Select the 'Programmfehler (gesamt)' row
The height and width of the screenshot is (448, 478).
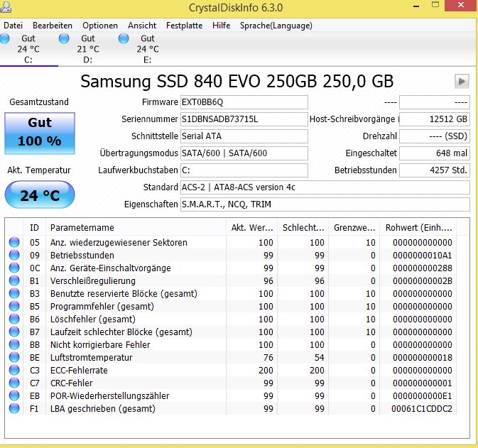(x=231, y=306)
